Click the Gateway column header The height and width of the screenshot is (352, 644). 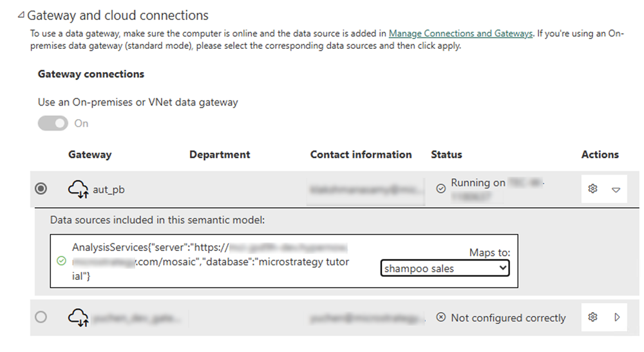click(90, 154)
